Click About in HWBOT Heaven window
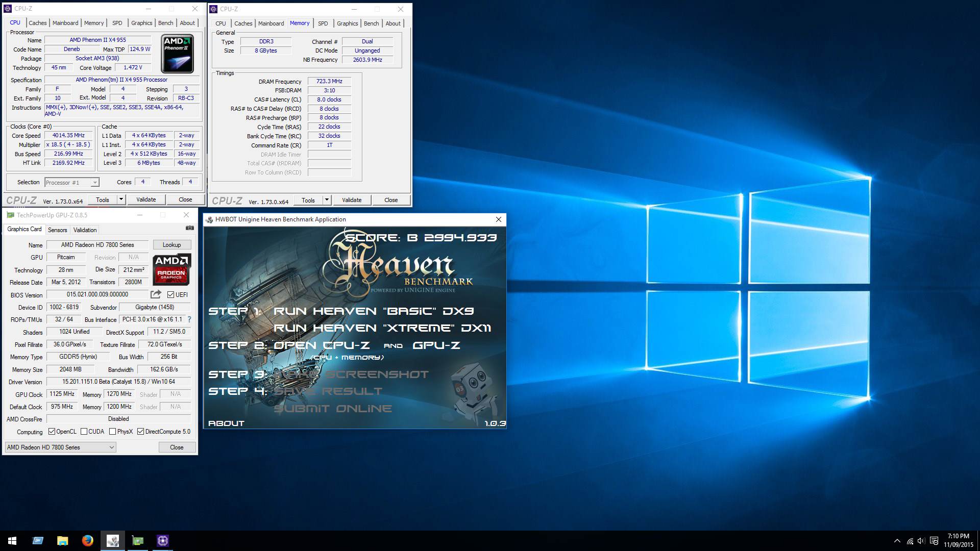The image size is (980, 551). pyautogui.click(x=226, y=423)
